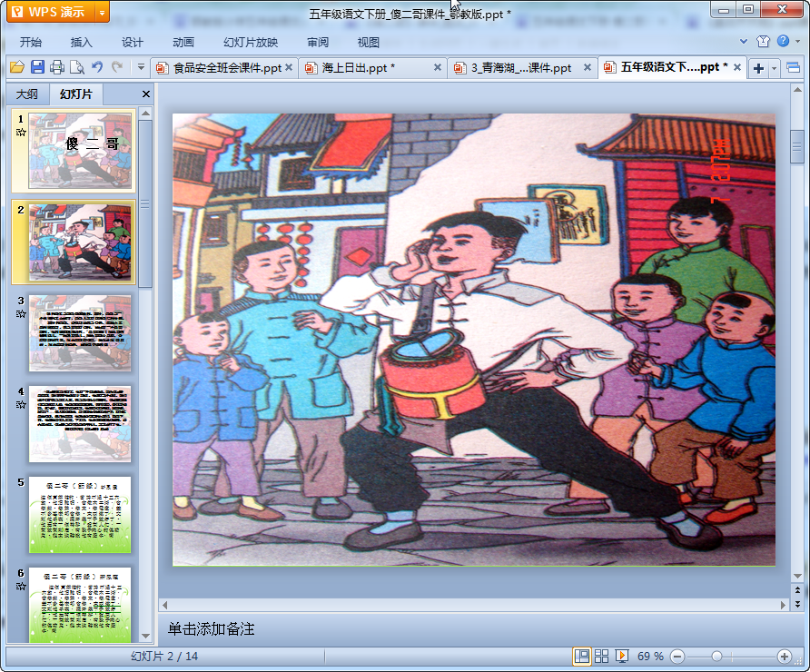Select slide 3 thumbnail
The height and width of the screenshot is (672, 810).
(80, 333)
